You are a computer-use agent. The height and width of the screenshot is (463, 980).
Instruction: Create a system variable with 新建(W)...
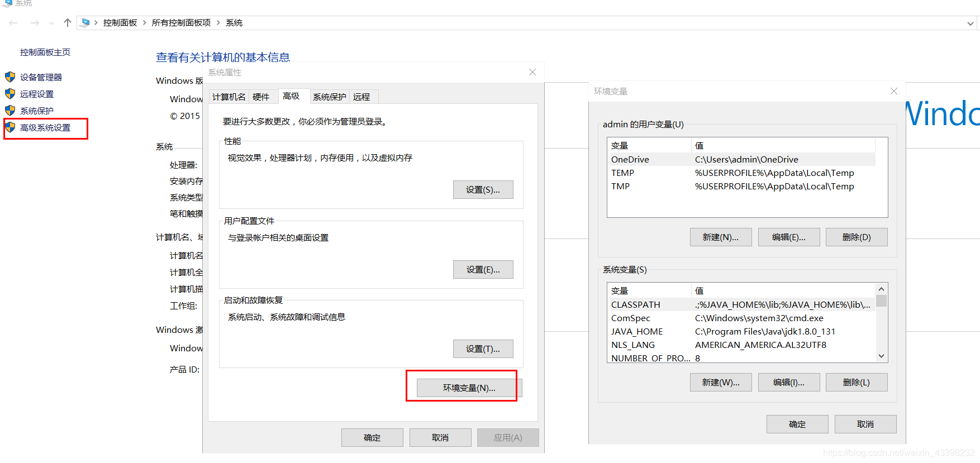tap(721, 383)
